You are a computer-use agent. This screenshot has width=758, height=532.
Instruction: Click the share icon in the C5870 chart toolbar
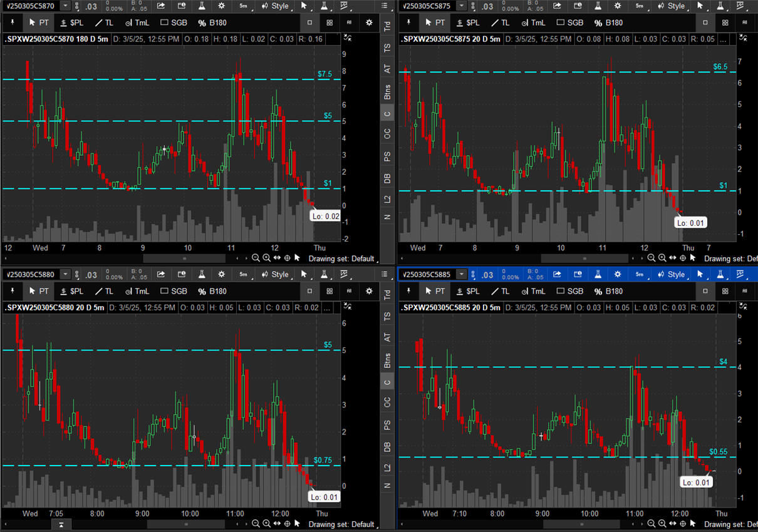coord(161,6)
